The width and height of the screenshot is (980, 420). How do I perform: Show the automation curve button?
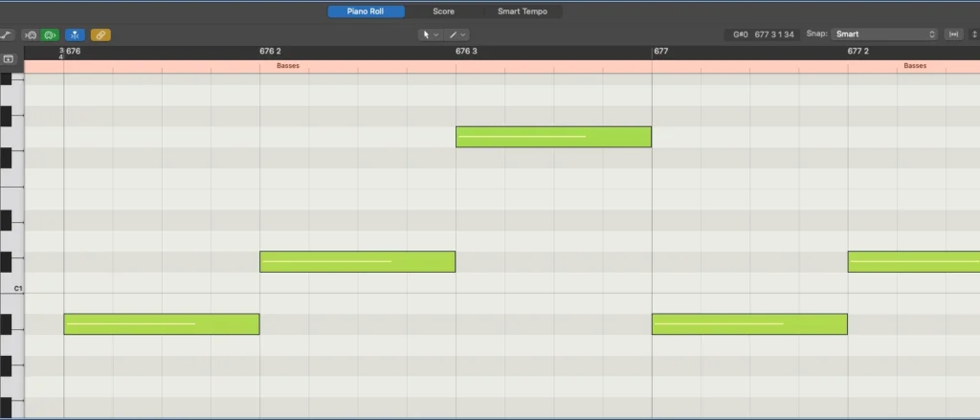coord(7,35)
